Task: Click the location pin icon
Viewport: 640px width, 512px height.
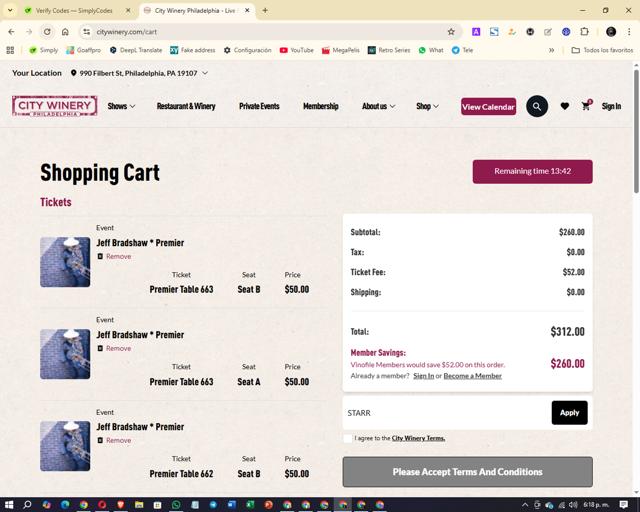Action: pyautogui.click(x=73, y=73)
